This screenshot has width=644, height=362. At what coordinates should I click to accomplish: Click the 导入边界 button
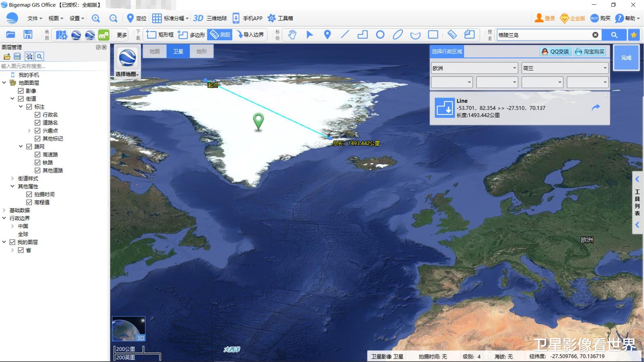coord(250,35)
